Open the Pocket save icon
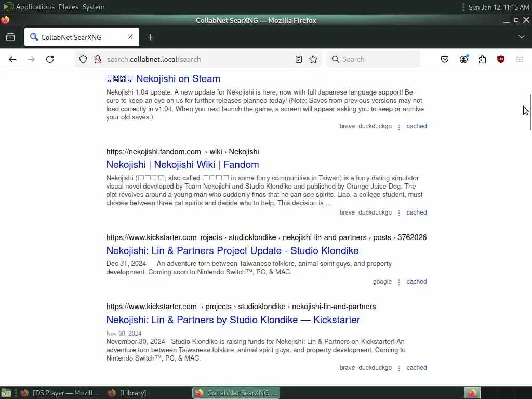532x399 pixels. pyautogui.click(x=445, y=59)
